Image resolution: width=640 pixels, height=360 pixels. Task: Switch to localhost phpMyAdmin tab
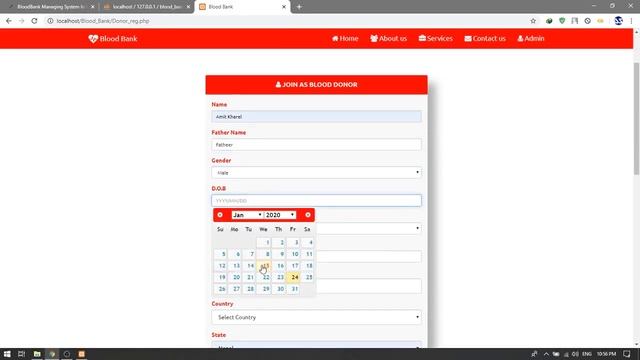(147, 7)
